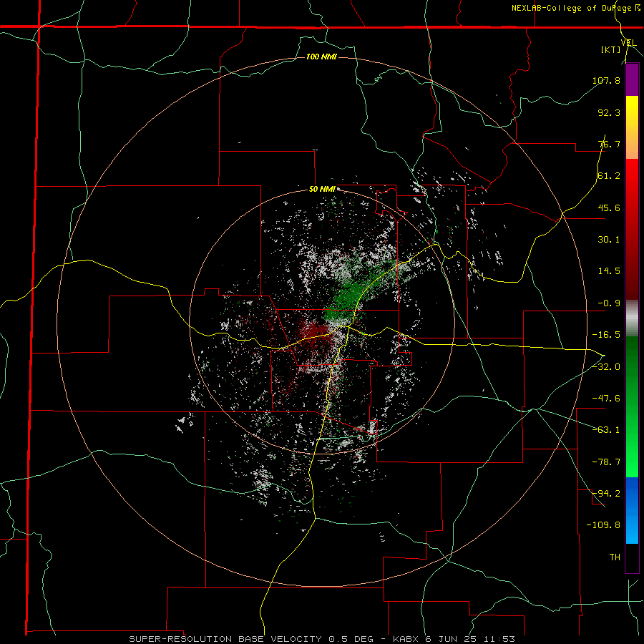This screenshot has width=644, height=644.
Task: Select the 92.3 value on the velocity scale
Action: tap(609, 112)
